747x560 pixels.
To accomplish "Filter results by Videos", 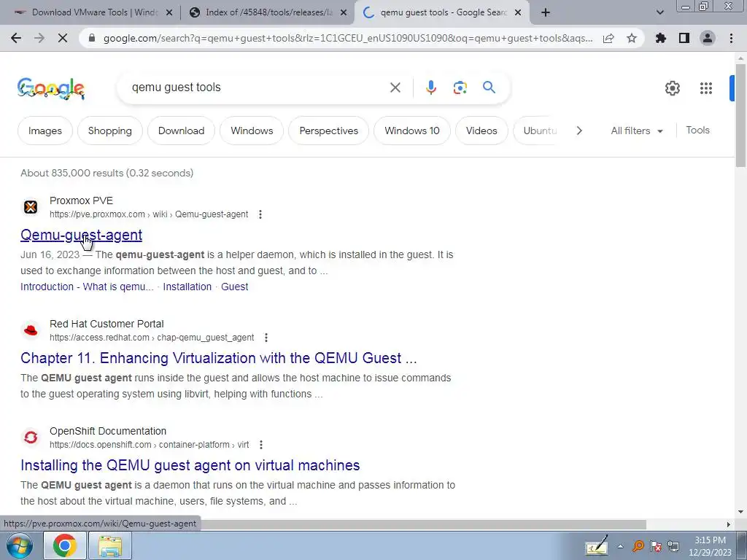I will pyautogui.click(x=481, y=131).
